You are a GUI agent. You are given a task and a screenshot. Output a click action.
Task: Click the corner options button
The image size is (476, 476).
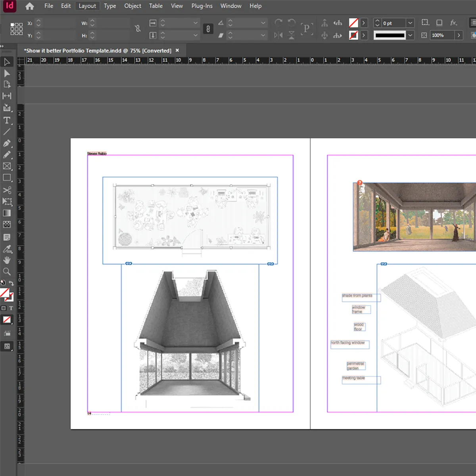click(x=425, y=23)
